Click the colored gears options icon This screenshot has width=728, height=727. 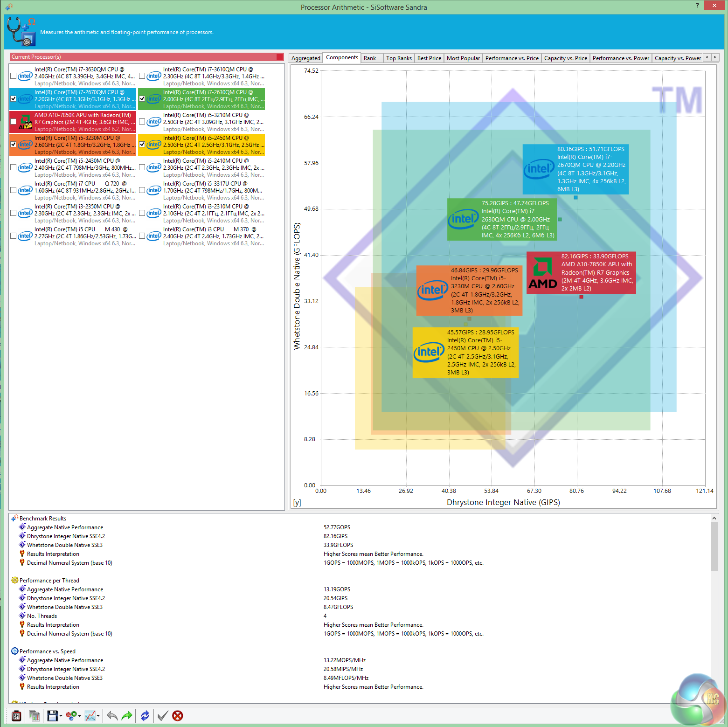(x=71, y=715)
